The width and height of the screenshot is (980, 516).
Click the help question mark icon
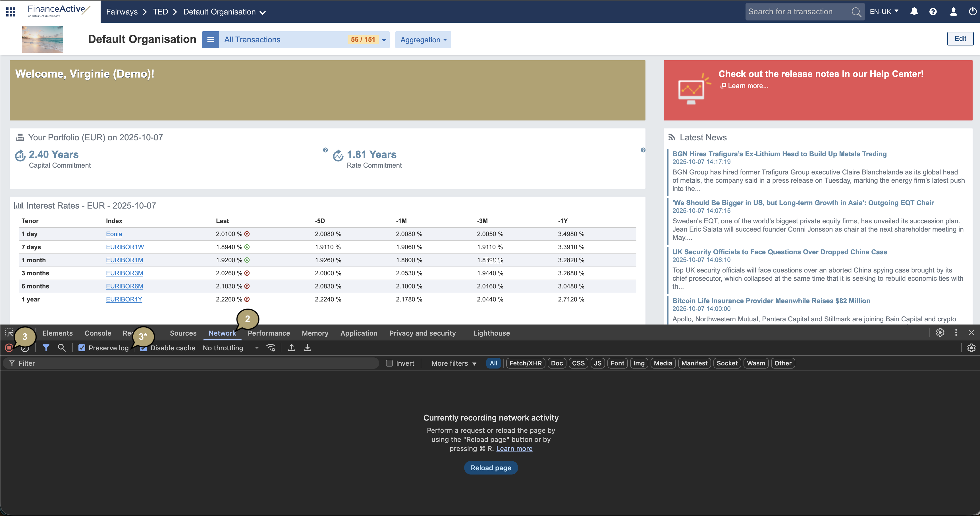(933, 12)
